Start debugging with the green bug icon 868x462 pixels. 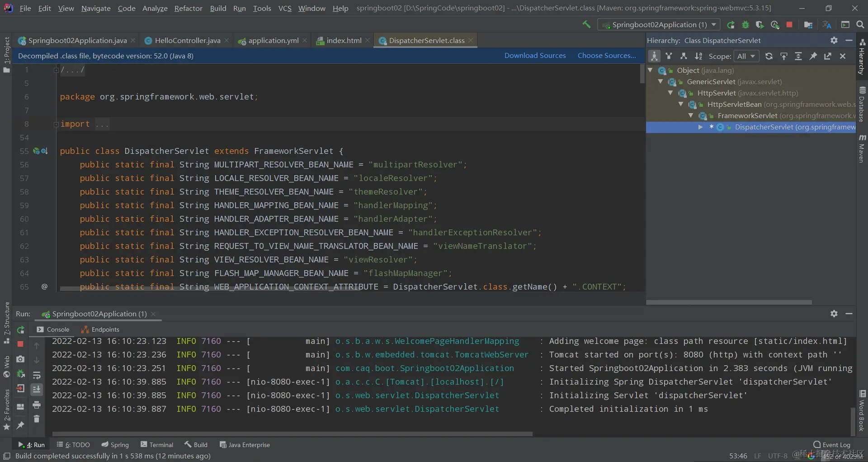[745, 25]
